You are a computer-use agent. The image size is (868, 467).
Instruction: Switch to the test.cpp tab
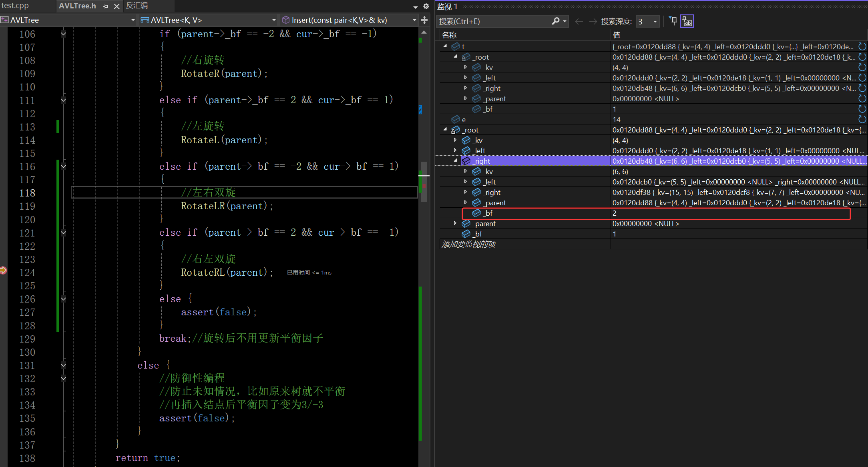pos(15,6)
